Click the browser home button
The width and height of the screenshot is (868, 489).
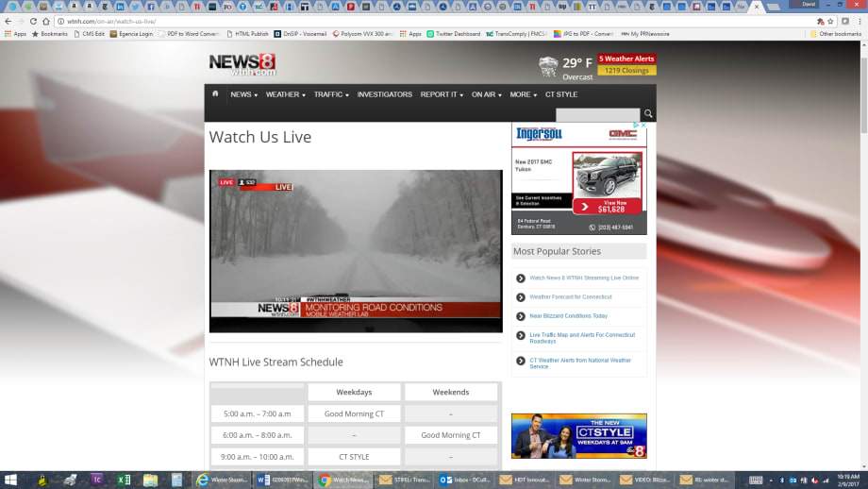[46, 21]
